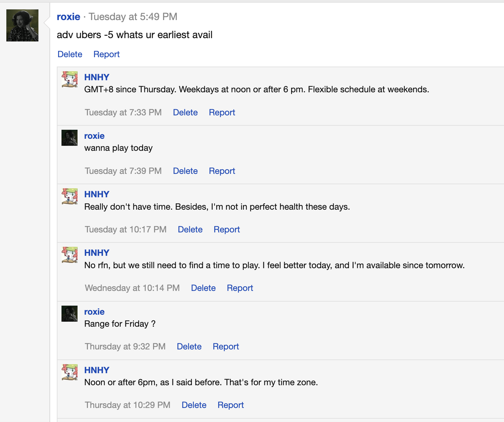504x422 pixels.
Task: Click roxie avatar beside 'Range for Friday'
Action: (x=70, y=314)
